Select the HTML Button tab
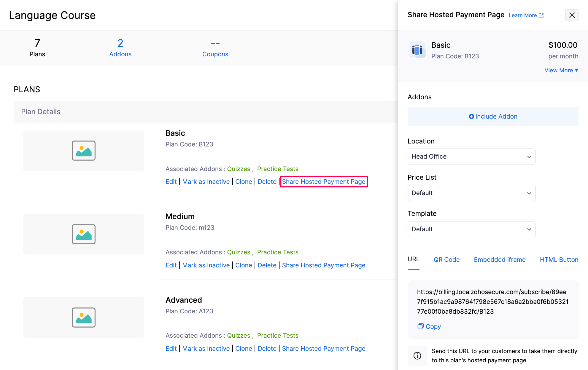This screenshot has width=588, height=370. pyautogui.click(x=559, y=260)
